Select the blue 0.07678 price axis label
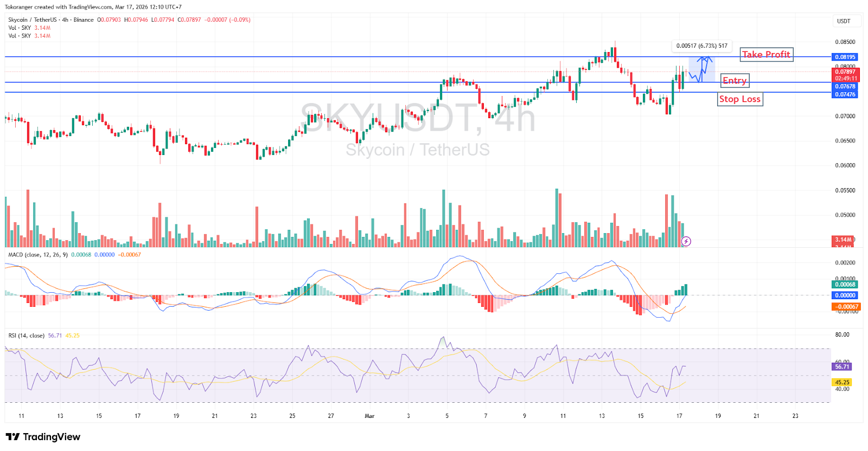868x451 pixels. [845, 87]
